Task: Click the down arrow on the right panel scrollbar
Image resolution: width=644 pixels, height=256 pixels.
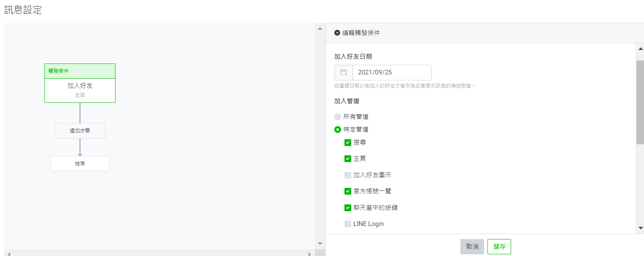Action: point(641,228)
